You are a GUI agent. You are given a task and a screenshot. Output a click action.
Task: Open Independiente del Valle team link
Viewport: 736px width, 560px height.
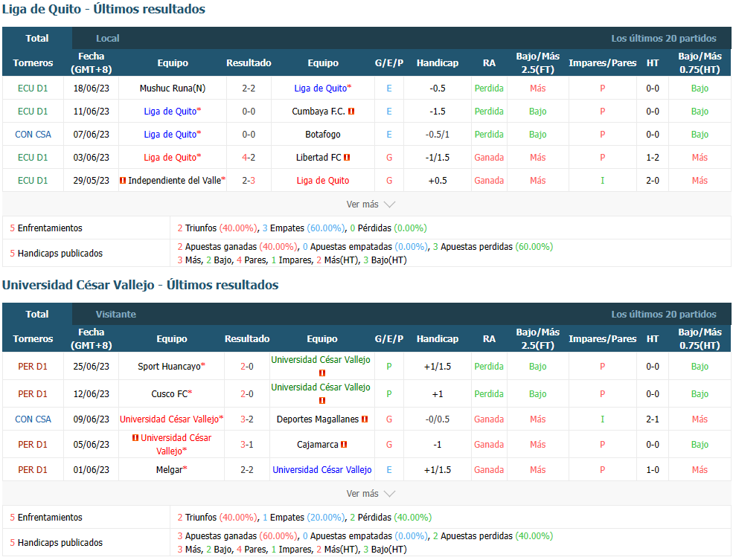click(176, 180)
